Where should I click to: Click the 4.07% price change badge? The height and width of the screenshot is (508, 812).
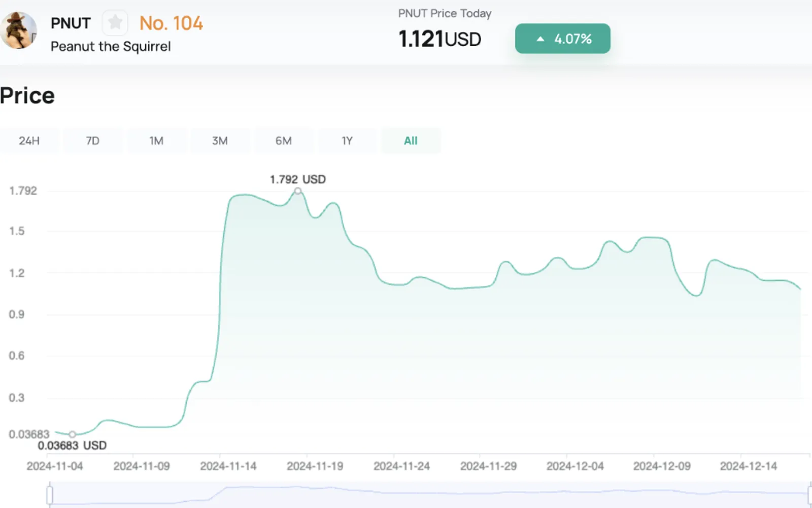pyautogui.click(x=563, y=39)
